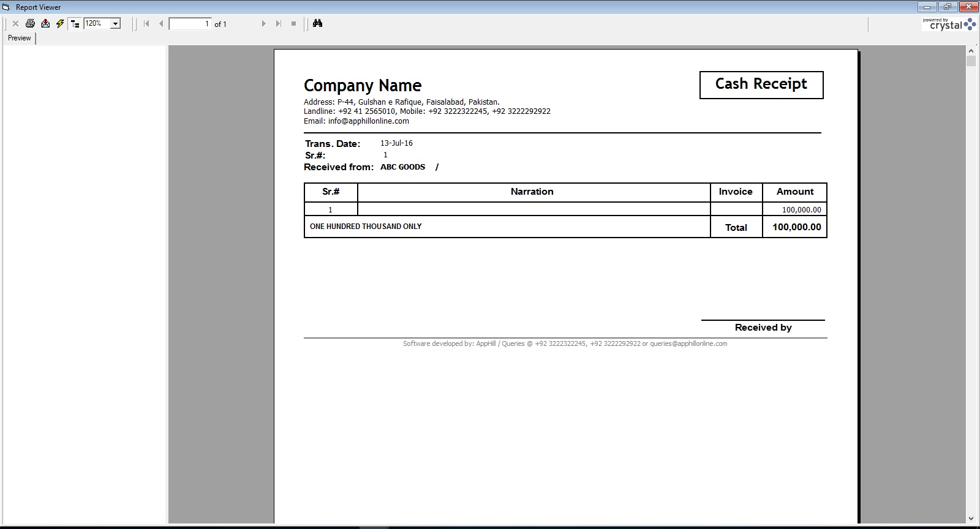
Task: Go to the first page arrow
Action: click(x=146, y=24)
